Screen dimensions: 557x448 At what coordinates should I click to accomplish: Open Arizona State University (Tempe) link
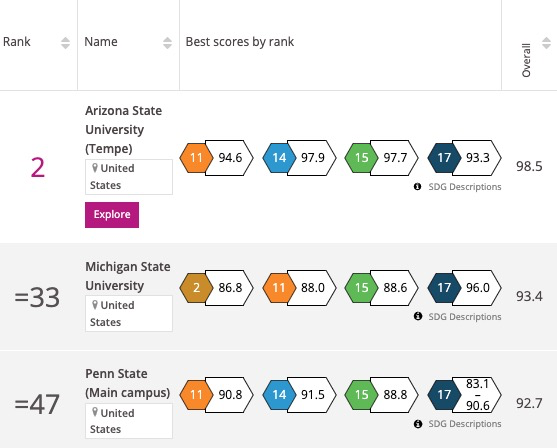[124, 130]
